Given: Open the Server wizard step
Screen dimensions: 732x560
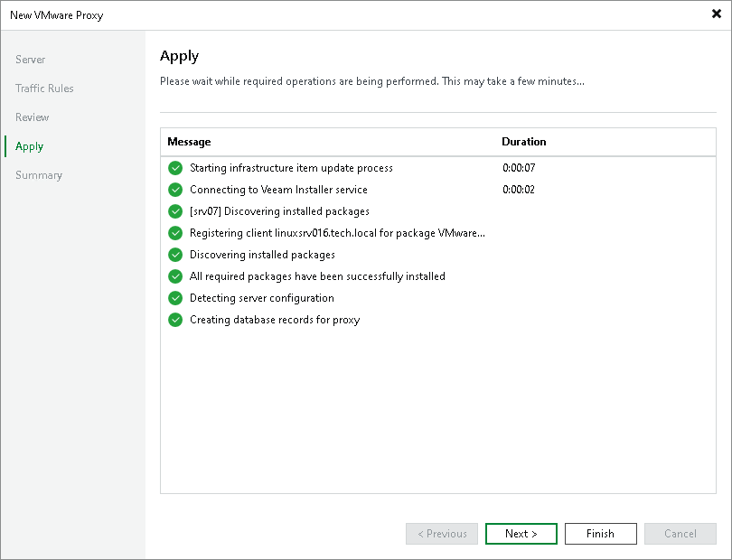Looking at the screenshot, I should point(31,60).
